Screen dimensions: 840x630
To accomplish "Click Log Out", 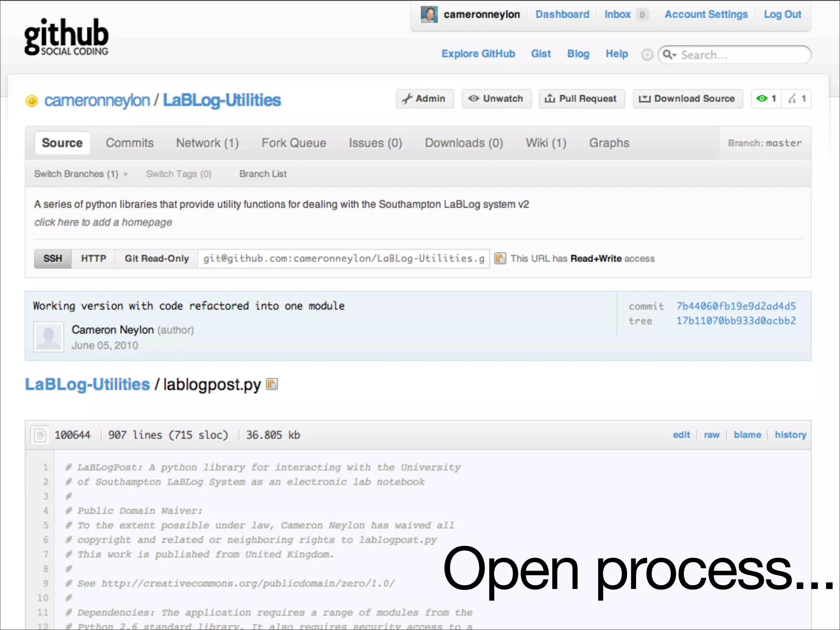I will pyautogui.click(x=783, y=15).
